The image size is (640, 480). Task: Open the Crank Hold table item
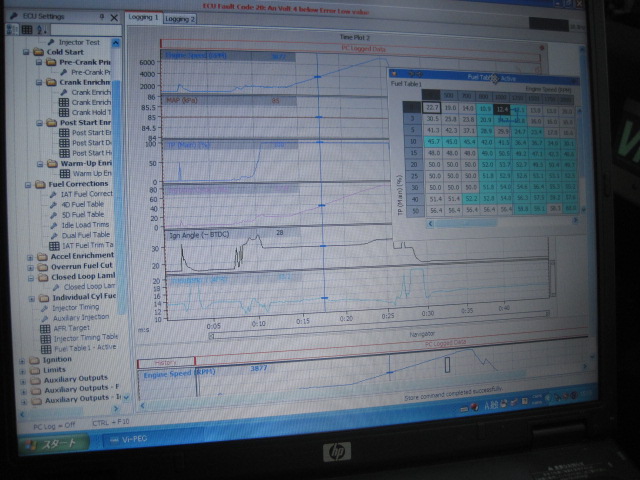[85, 112]
